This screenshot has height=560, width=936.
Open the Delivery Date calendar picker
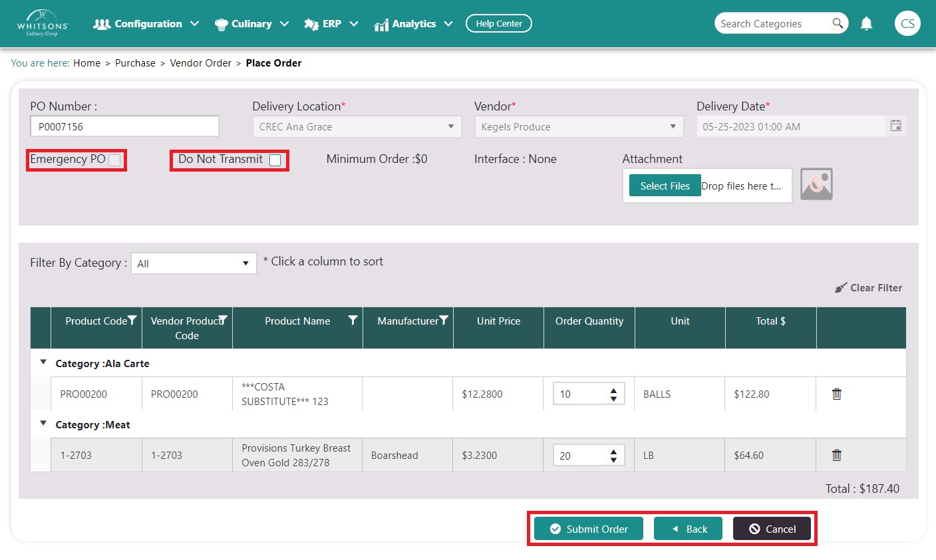click(895, 126)
